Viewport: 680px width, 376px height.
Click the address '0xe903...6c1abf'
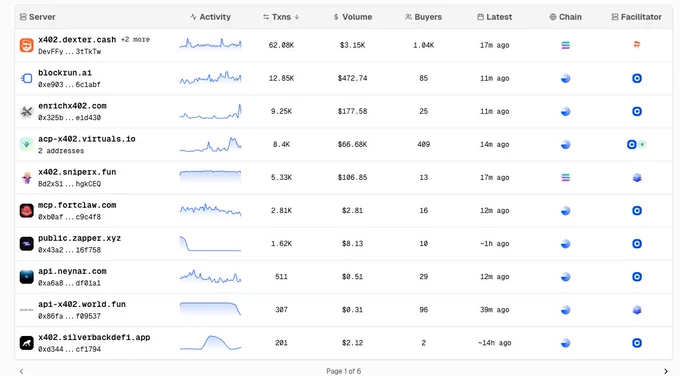[x=69, y=85]
